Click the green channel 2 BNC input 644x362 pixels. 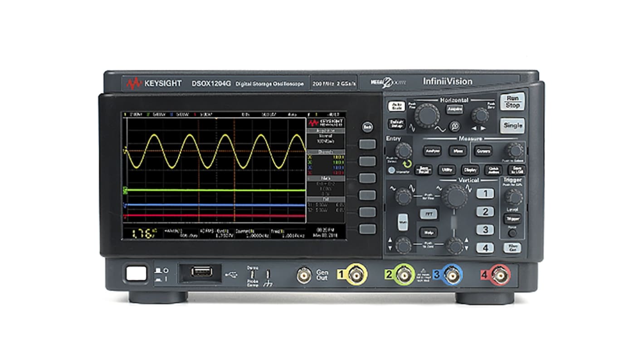tap(403, 274)
